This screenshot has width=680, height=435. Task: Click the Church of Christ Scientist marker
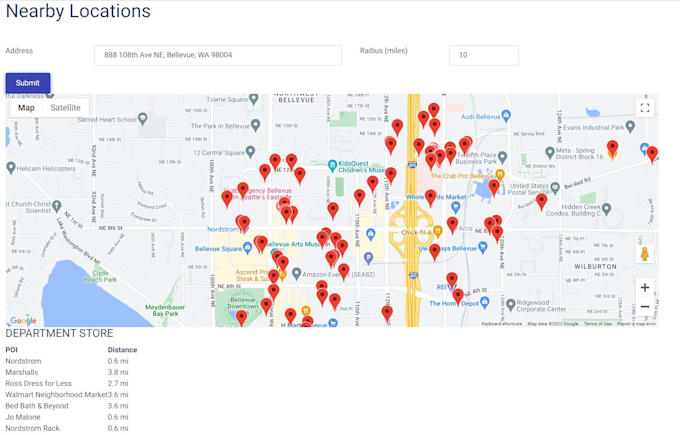click(56, 205)
